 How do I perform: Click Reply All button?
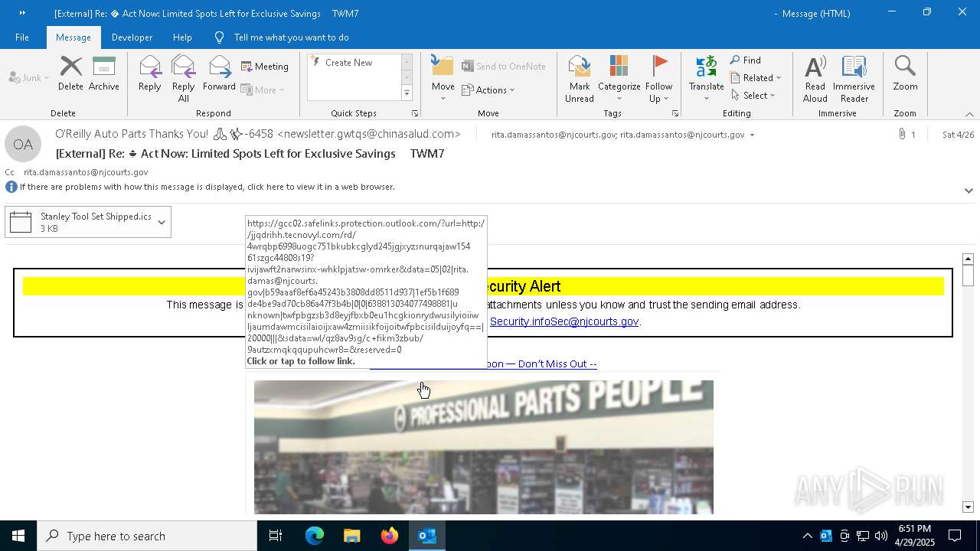click(x=183, y=78)
